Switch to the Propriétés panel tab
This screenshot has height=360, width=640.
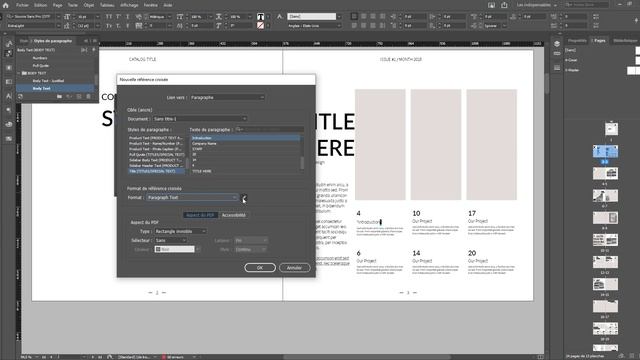577,41
